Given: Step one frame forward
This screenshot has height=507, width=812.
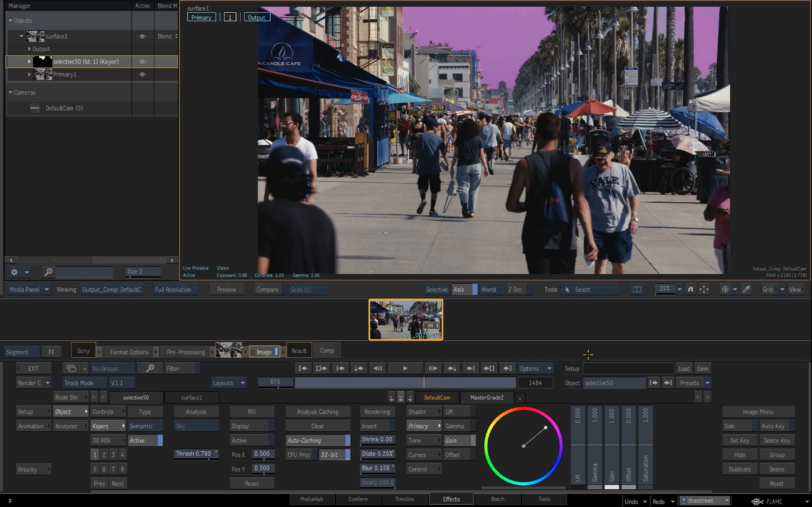Looking at the screenshot, I should click(433, 369).
